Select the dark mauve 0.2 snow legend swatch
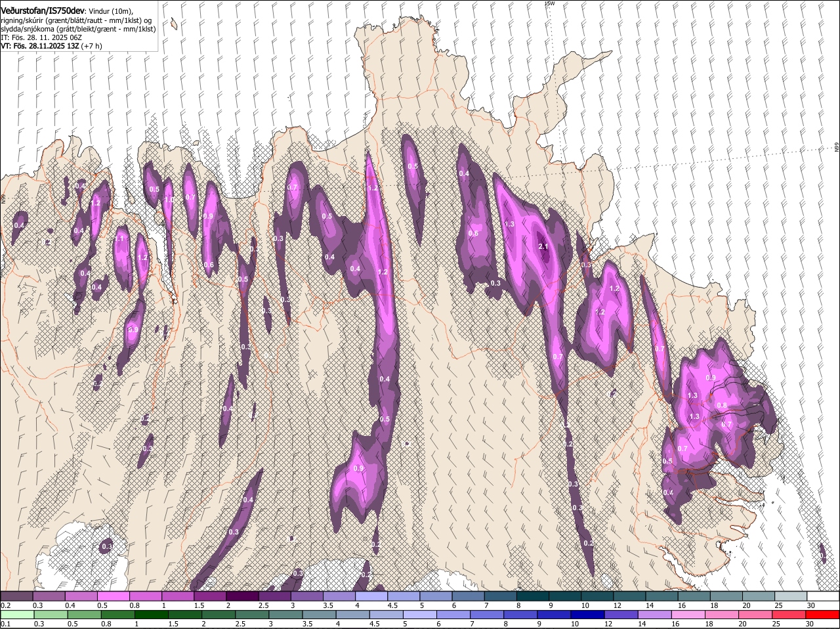 [17, 596]
